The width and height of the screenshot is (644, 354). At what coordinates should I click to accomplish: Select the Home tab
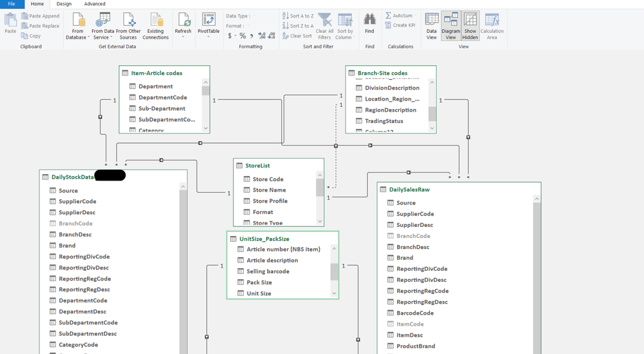click(x=37, y=4)
